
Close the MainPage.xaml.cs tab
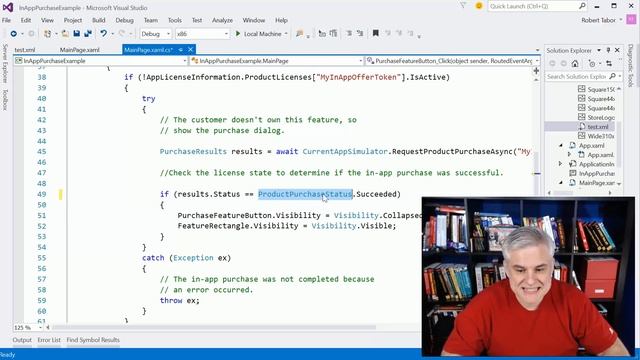click(190, 49)
